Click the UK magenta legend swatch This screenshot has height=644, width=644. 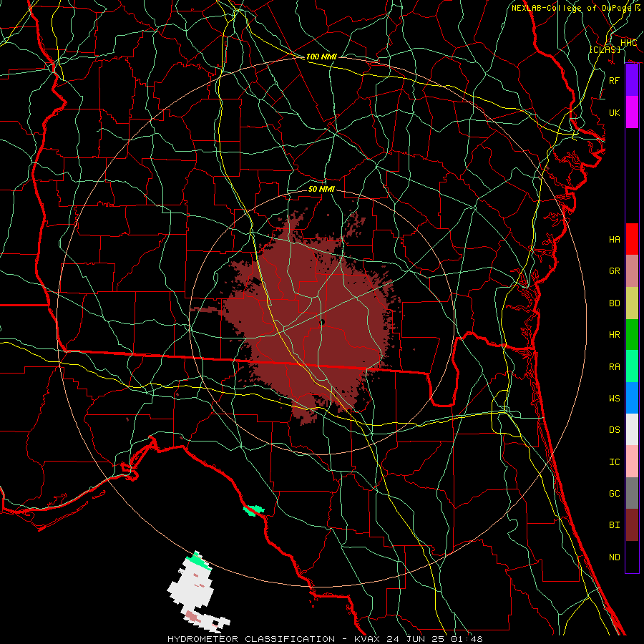[632, 112]
